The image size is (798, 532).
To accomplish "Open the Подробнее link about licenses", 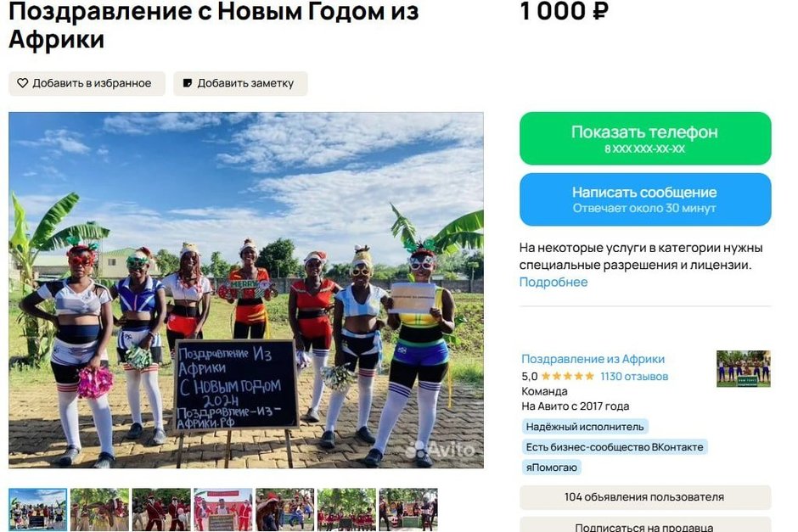I will click(554, 282).
